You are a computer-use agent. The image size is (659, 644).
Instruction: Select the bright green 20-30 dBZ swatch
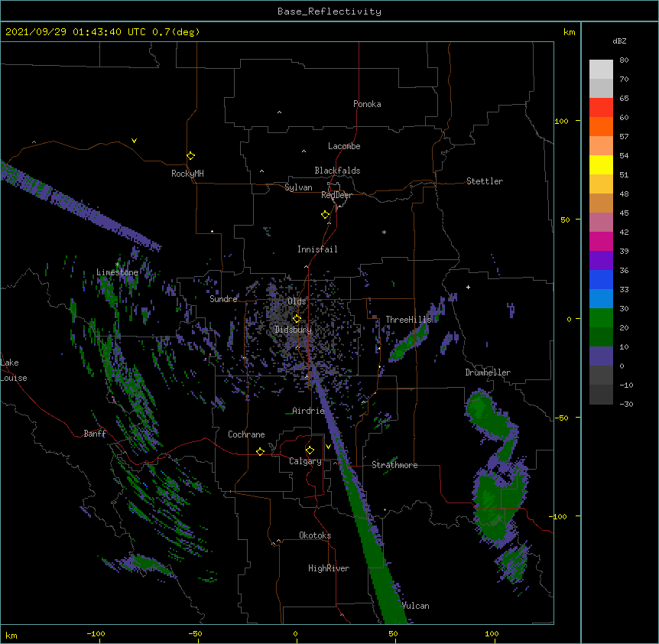[x=601, y=318]
